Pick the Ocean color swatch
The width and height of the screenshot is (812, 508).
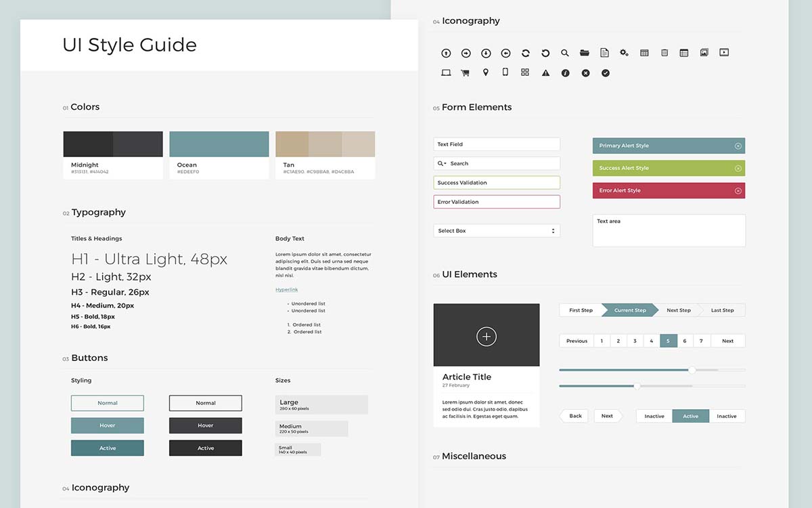tap(219, 144)
